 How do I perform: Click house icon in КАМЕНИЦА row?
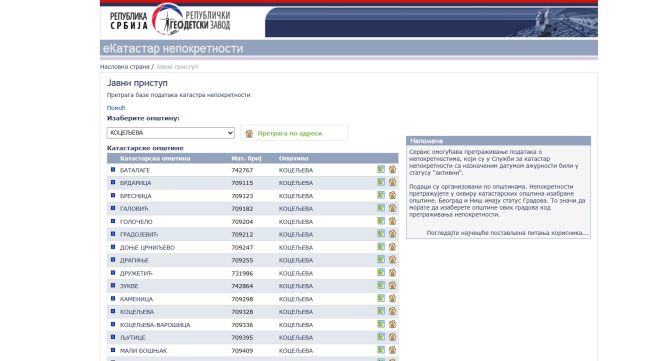tap(392, 298)
